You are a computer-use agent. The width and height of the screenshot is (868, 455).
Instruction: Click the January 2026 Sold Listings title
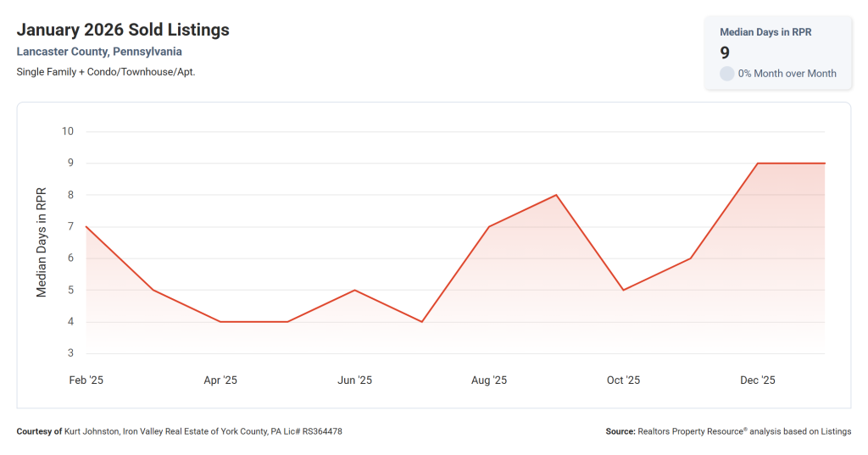pyautogui.click(x=123, y=30)
